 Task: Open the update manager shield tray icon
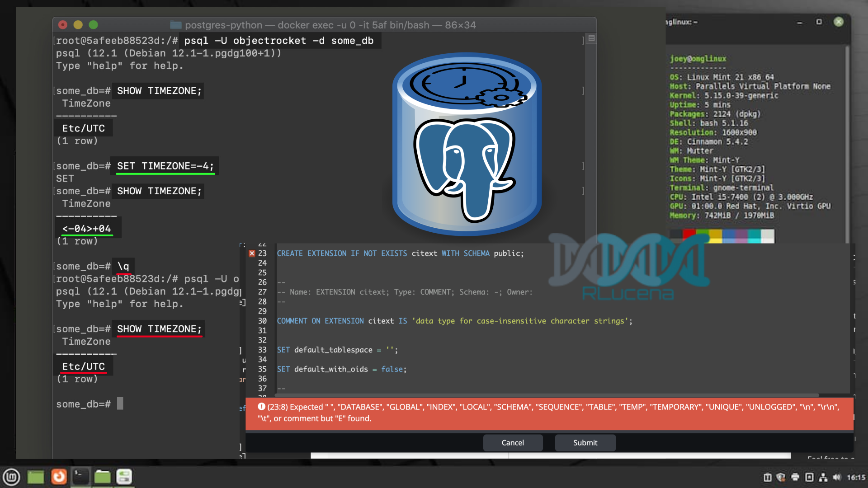click(x=781, y=477)
